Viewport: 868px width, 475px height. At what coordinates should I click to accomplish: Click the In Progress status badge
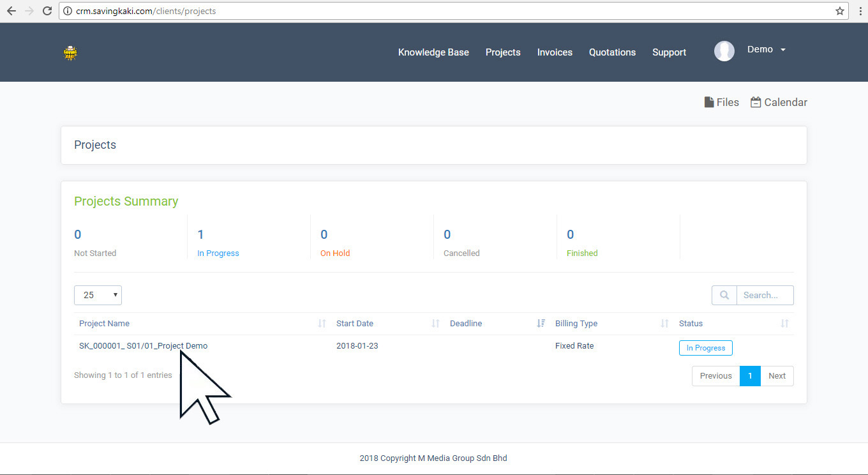point(706,348)
